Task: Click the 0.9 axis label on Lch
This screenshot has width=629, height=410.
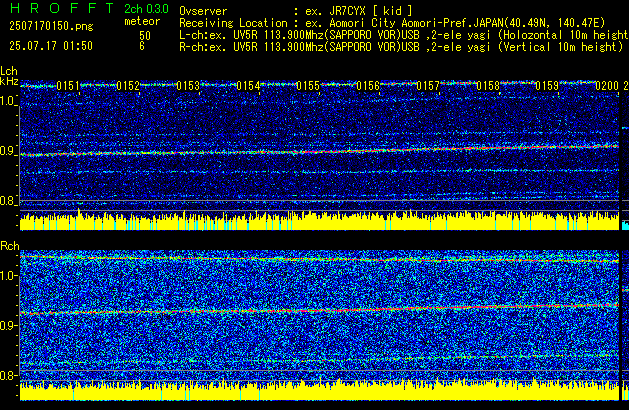Action: coord(8,151)
